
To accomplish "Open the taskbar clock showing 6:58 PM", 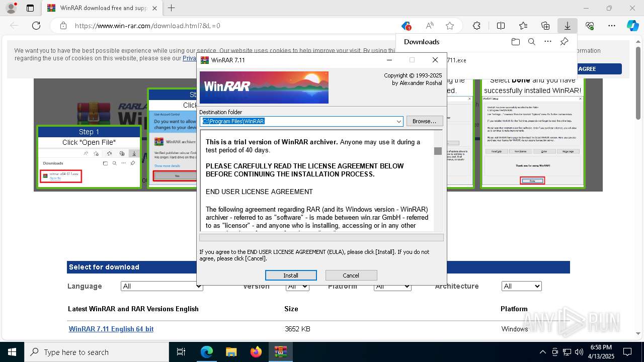I will click(601, 352).
